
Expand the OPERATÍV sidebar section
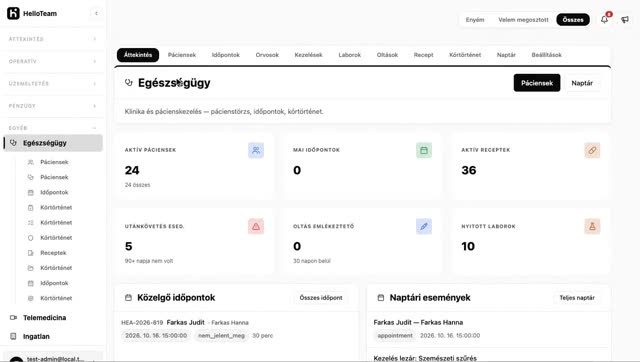coord(52,61)
